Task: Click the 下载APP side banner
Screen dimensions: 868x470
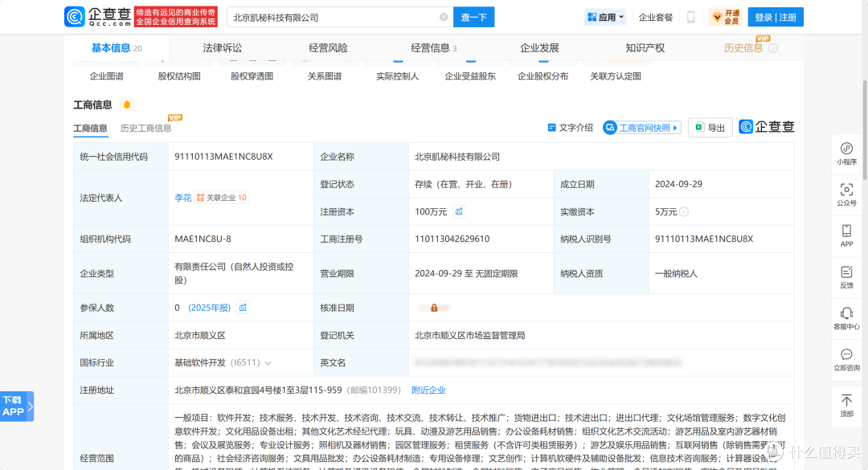Action: coord(17,407)
